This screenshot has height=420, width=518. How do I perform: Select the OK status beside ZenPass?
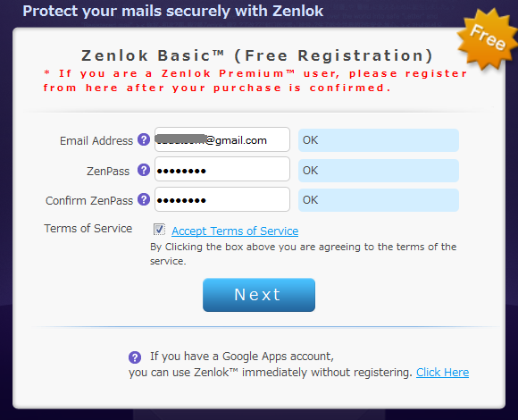coord(379,171)
